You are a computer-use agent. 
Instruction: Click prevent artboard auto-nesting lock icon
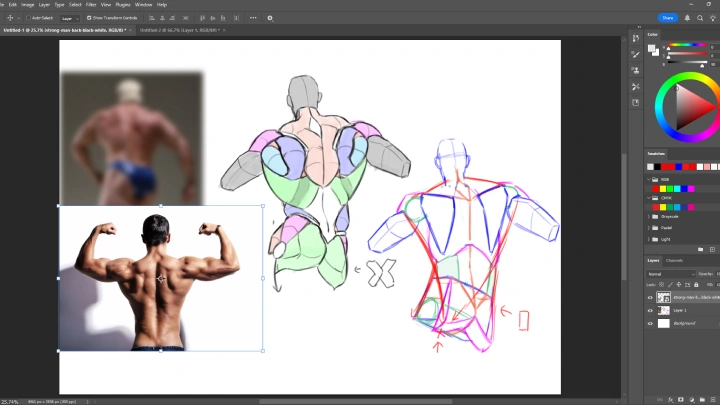[x=687, y=285]
